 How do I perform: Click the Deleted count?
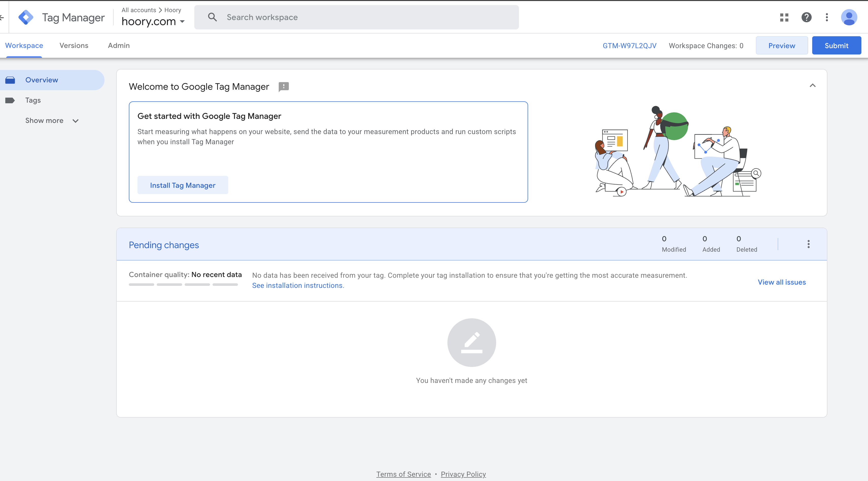pos(747,244)
